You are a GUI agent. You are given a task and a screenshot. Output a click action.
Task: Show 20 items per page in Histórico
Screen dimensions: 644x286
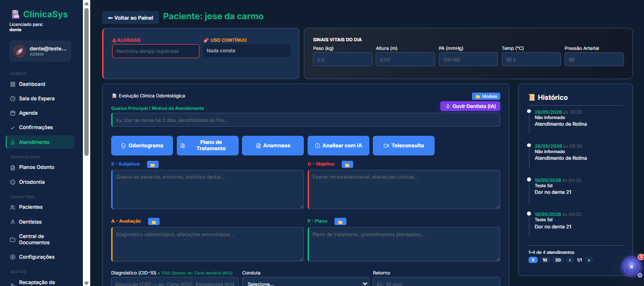tap(558, 260)
